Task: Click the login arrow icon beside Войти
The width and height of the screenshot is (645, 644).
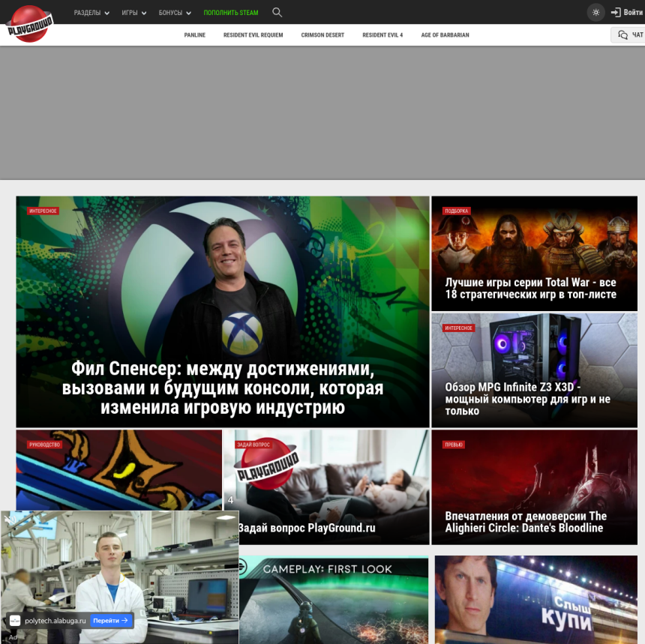Action: point(616,12)
